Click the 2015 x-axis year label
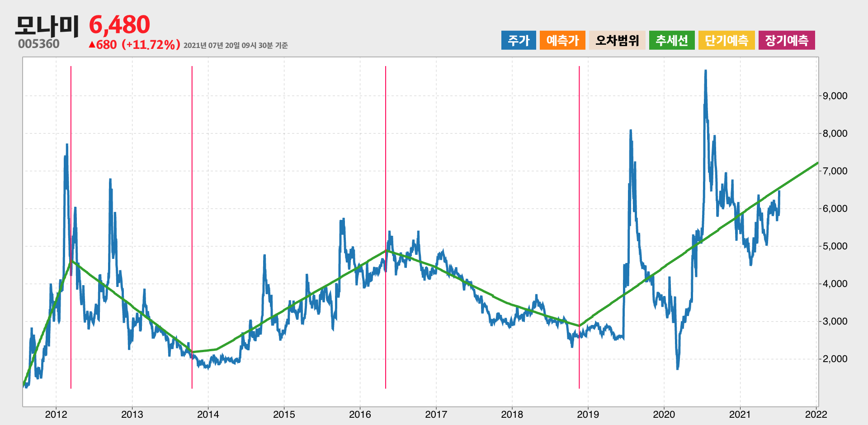Viewport: 868px width, 425px height. pos(284,415)
